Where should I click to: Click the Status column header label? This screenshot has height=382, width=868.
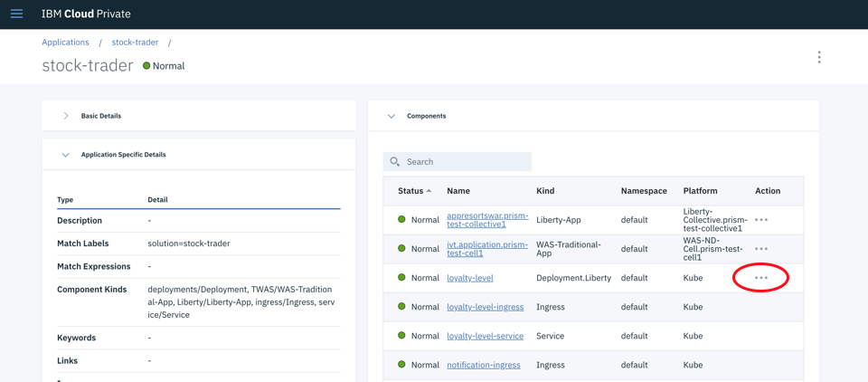click(x=410, y=191)
